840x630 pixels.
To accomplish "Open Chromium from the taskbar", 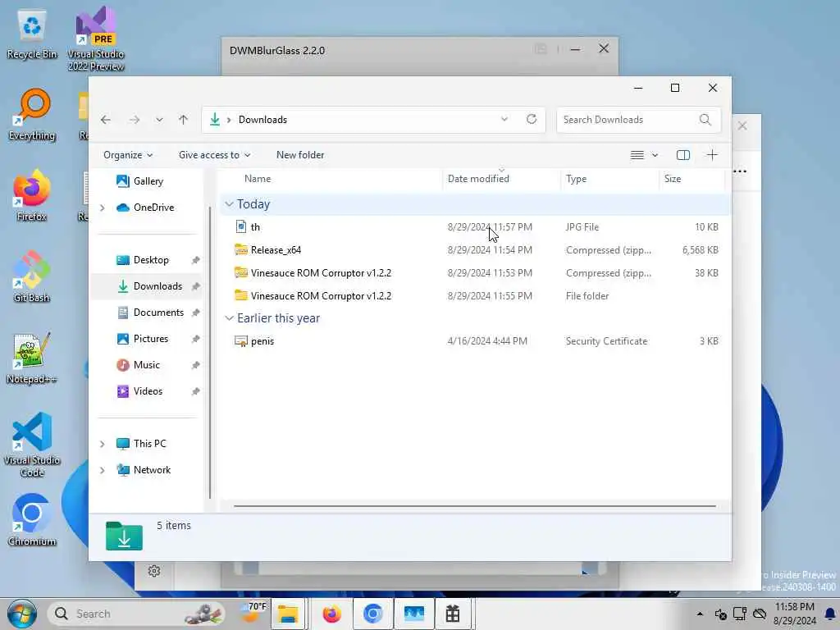I will 372,614.
